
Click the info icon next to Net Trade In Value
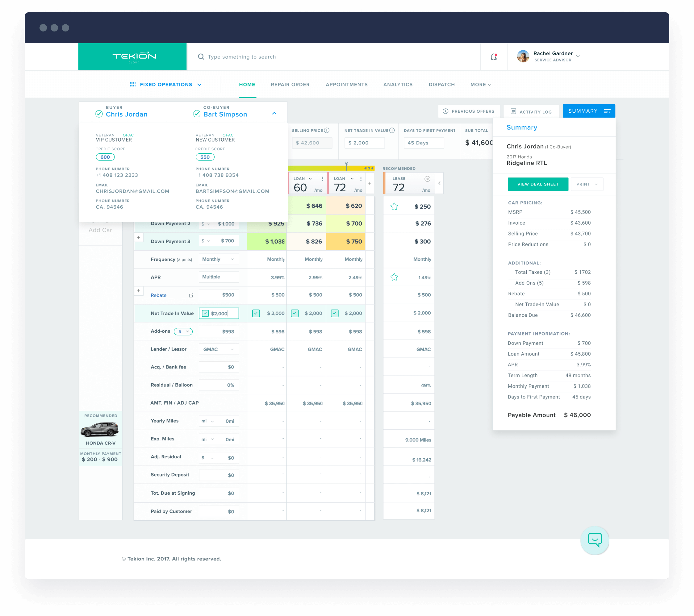pyautogui.click(x=392, y=130)
